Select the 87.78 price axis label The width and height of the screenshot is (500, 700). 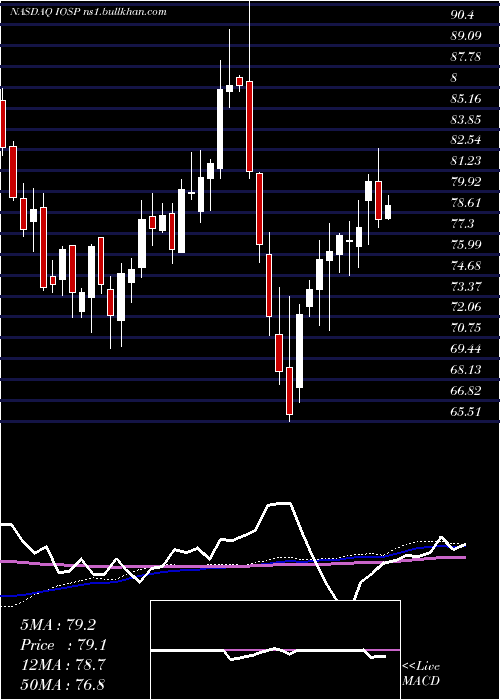(x=466, y=56)
